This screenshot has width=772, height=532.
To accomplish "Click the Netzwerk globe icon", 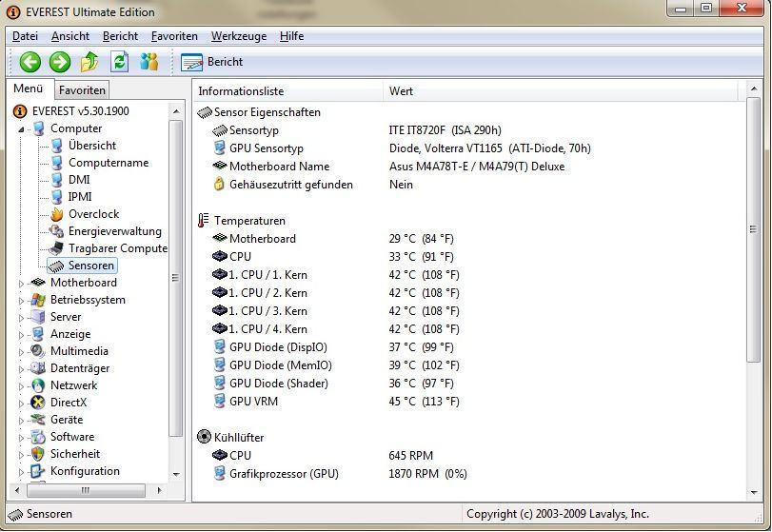I will (38, 385).
